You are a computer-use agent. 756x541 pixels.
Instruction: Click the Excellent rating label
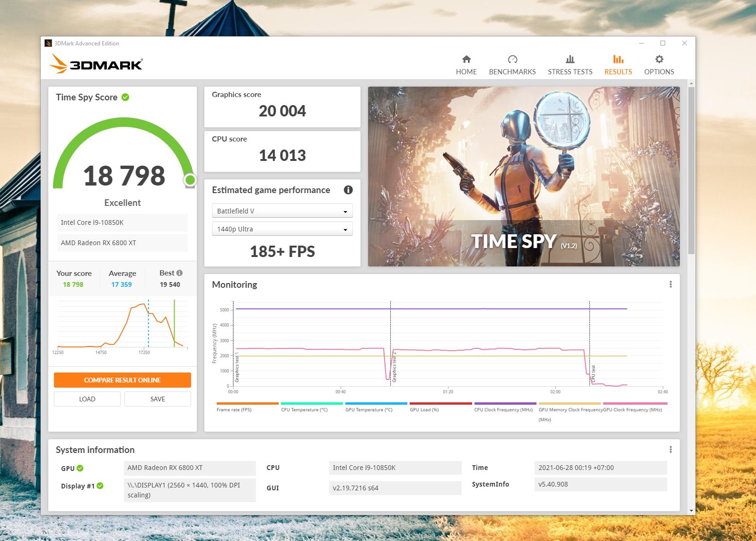[123, 203]
